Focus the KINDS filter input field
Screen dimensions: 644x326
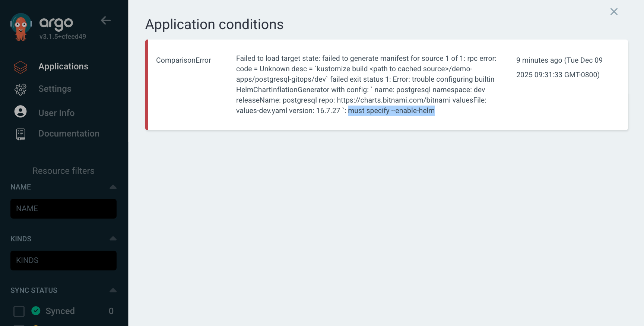point(63,260)
